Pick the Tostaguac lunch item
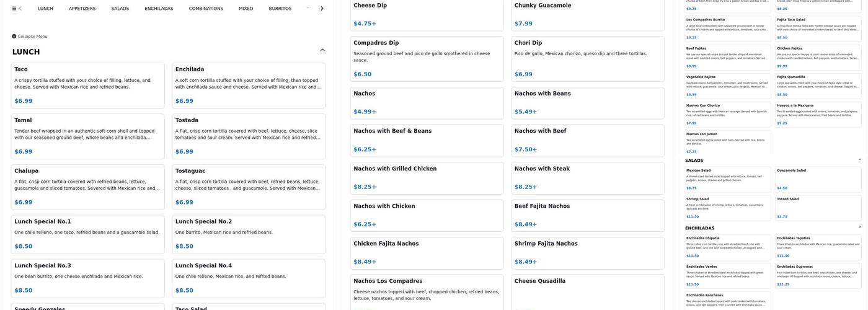Viewport: 868px width, 310px height. (x=248, y=187)
